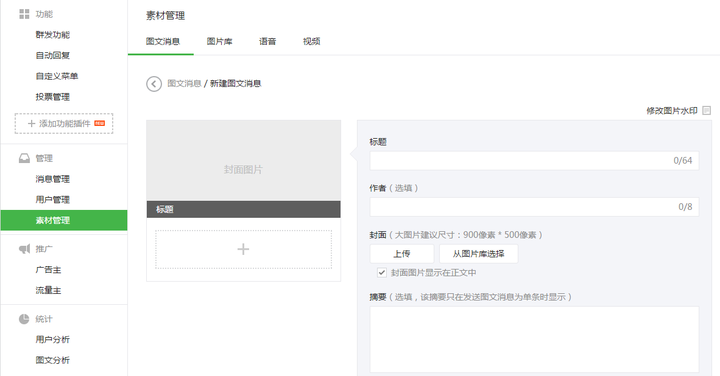
Task: Click the 上传 cover upload button
Action: [x=402, y=254]
